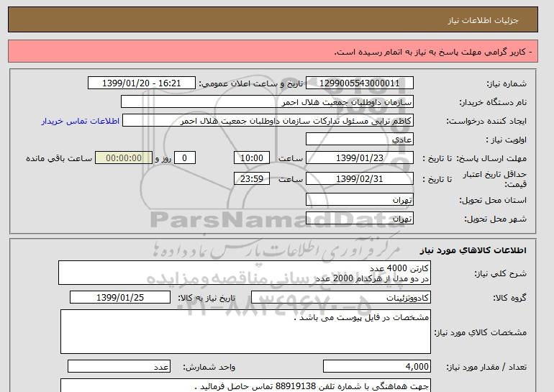Click the price validity date 1399/02/31
This screenshot has height=392, width=554.
click(359, 178)
